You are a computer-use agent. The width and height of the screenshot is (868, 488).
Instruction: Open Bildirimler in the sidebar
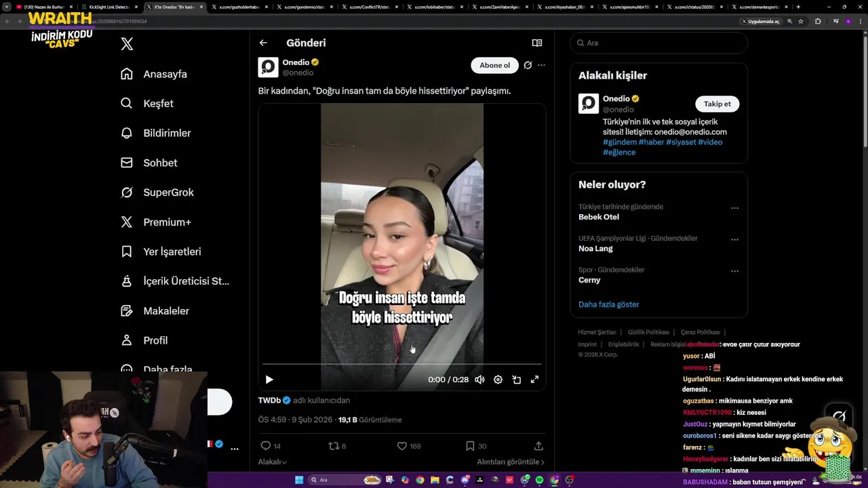155,133
